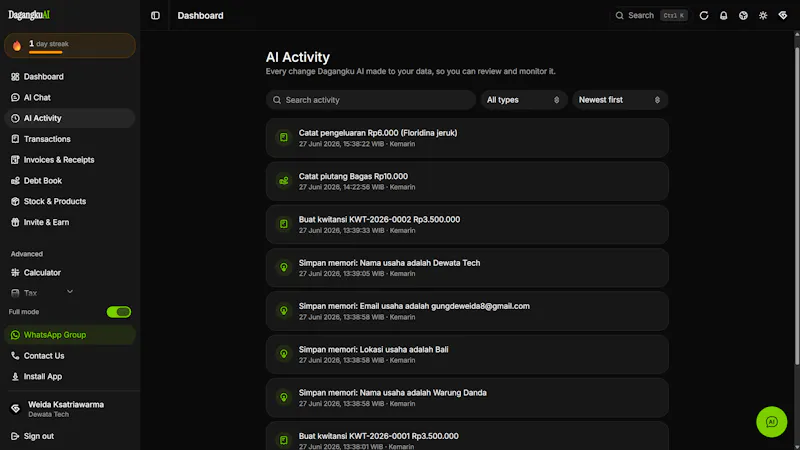
Task: Open Buat kwitansi KWT-2026-0001 entry
Action: pyautogui.click(x=467, y=436)
